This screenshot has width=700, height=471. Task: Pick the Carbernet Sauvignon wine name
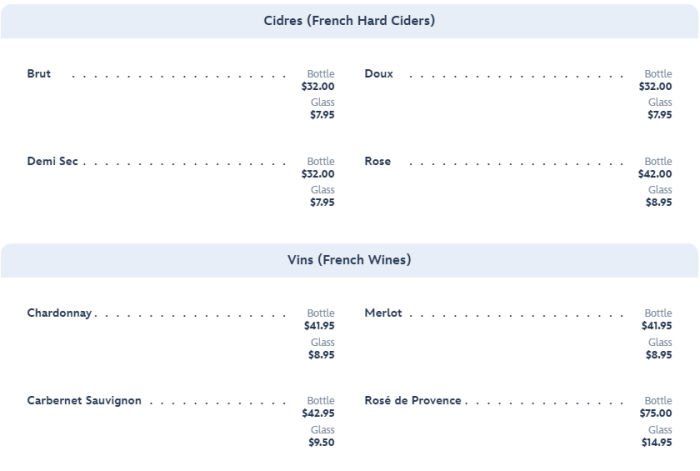[84, 401]
